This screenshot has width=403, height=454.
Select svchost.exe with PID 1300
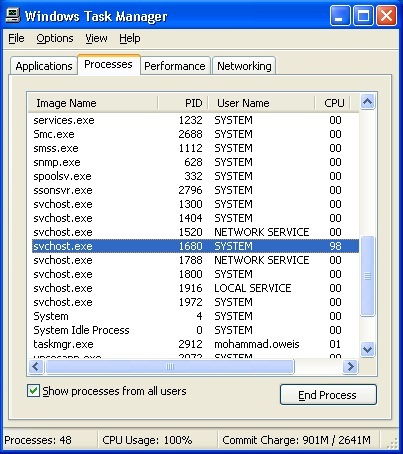pos(195,204)
